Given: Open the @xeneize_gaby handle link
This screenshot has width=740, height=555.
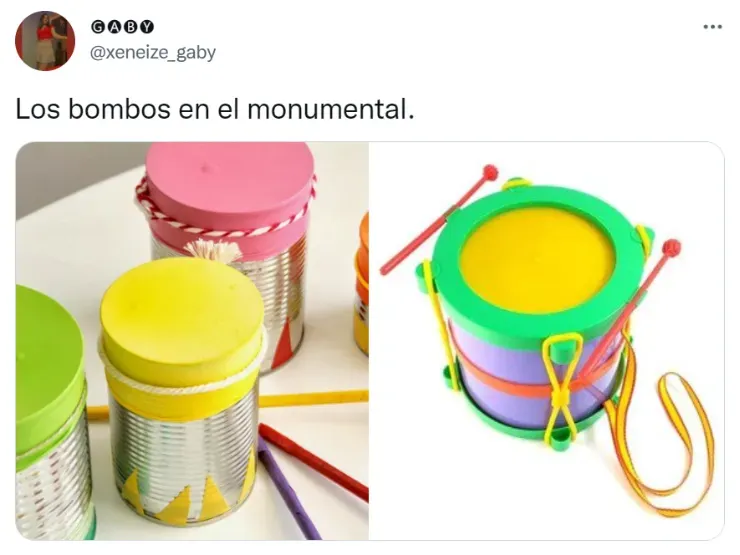Looking at the screenshot, I should [x=152, y=52].
